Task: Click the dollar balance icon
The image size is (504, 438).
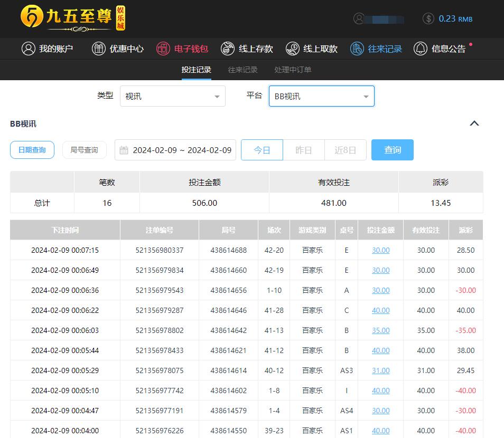Action: tap(428, 18)
